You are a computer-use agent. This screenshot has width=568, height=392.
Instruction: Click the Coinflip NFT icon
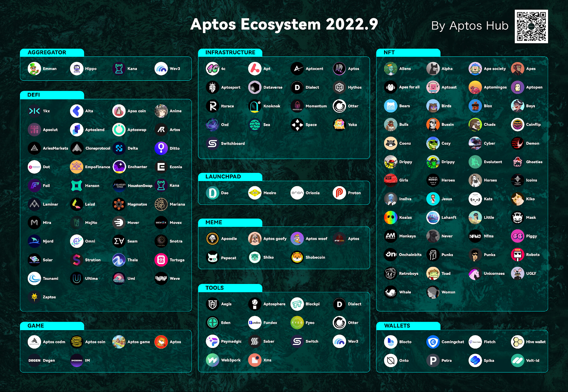(518, 125)
